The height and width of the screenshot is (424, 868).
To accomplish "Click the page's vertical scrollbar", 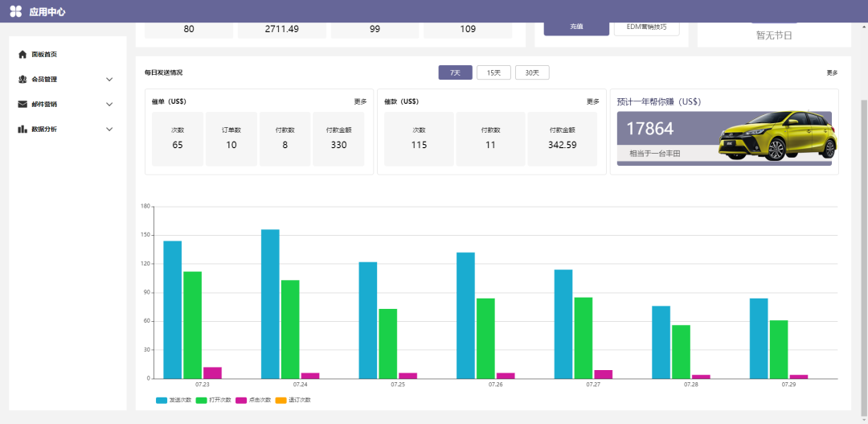I will [x=863, y=241].
